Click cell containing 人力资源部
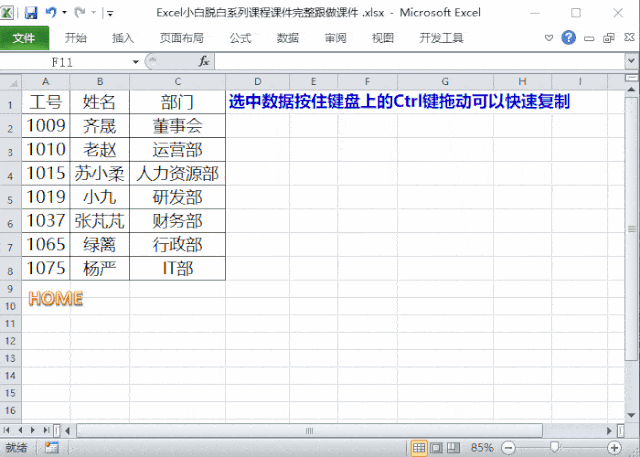The width and height of the screenshot is (640, 457). click(x=178, y=173)
